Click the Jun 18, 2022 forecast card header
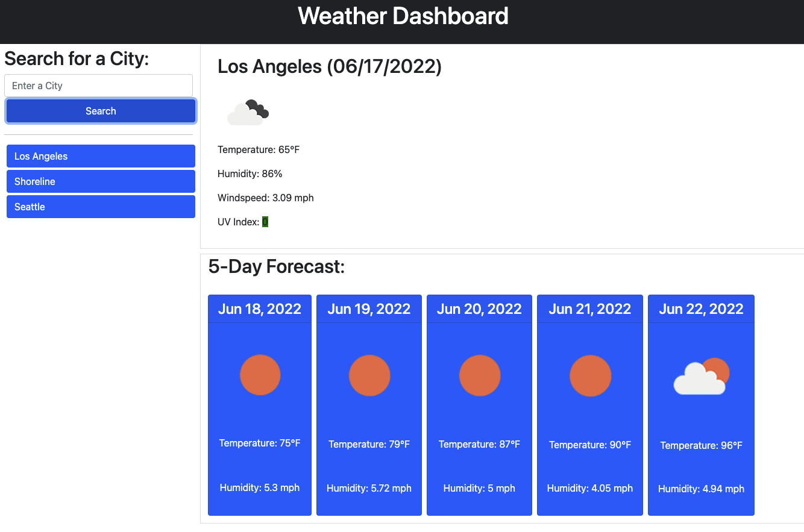Screen dimensions: 804x532 pos(260,308)
